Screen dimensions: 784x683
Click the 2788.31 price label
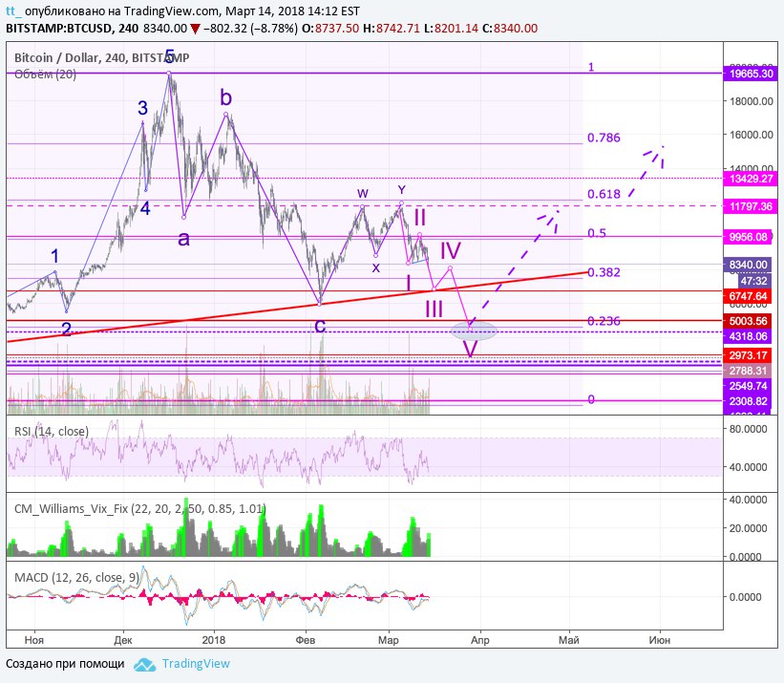pos(748,371)
